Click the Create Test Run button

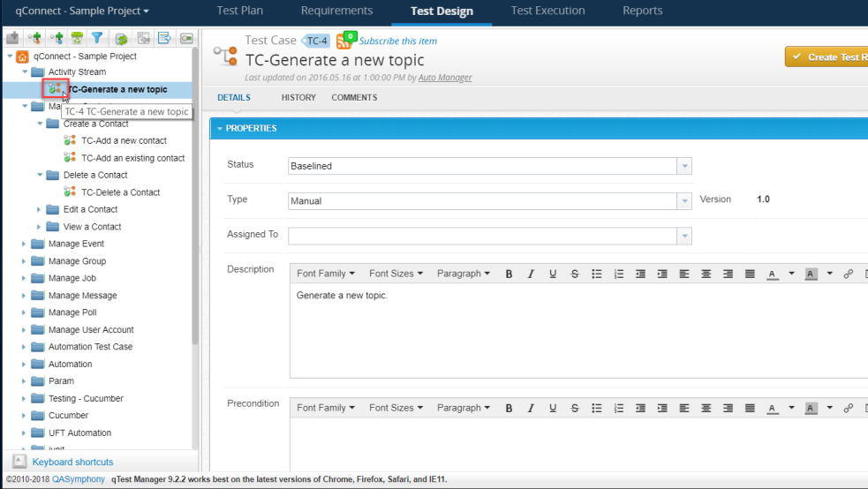[826, 57]
